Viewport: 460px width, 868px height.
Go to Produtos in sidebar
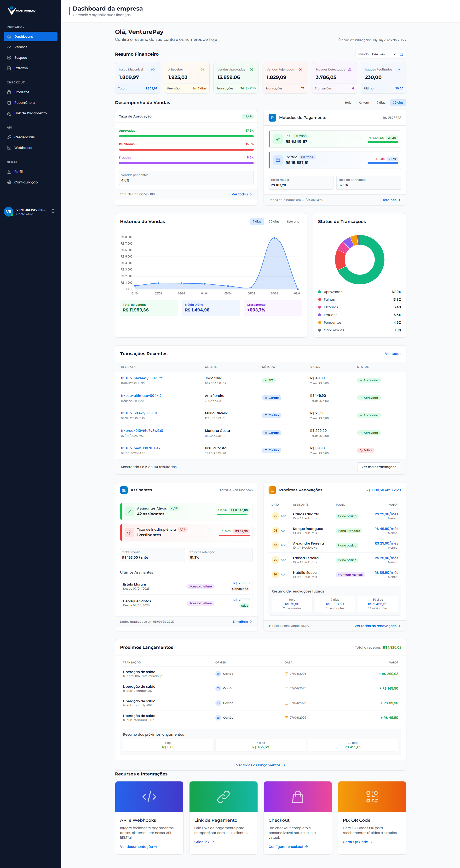(31, 92)
